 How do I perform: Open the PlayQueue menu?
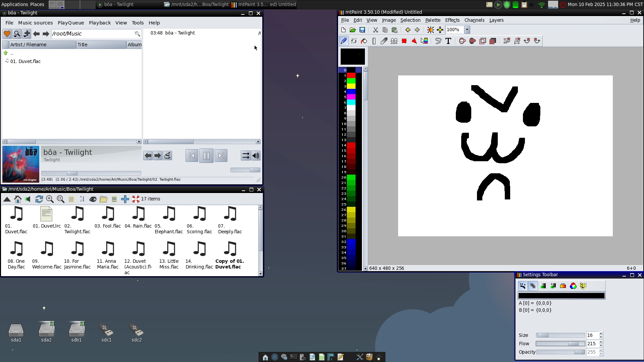(x=71, y=23)
